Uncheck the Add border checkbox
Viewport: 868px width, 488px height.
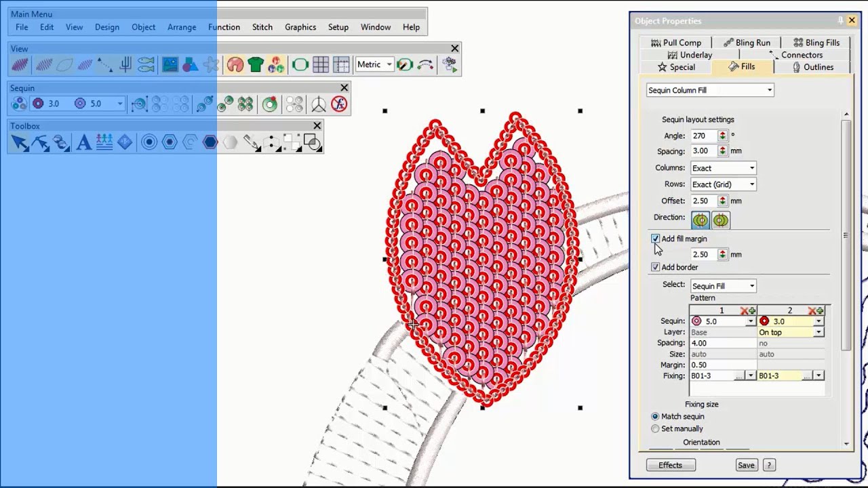coord(655,267)
